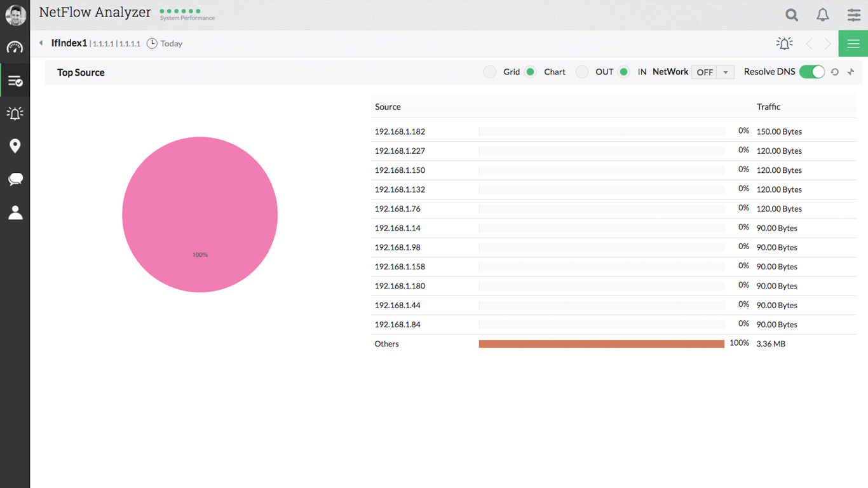
Task: Open the settings sliders icon
Action: click(854, 15)
